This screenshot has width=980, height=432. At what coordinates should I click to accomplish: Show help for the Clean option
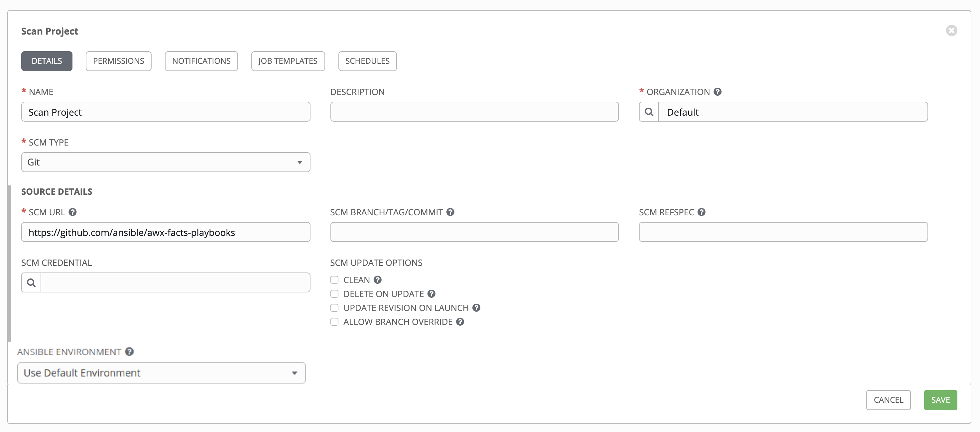pyautogui.click(x=377, y=280)
